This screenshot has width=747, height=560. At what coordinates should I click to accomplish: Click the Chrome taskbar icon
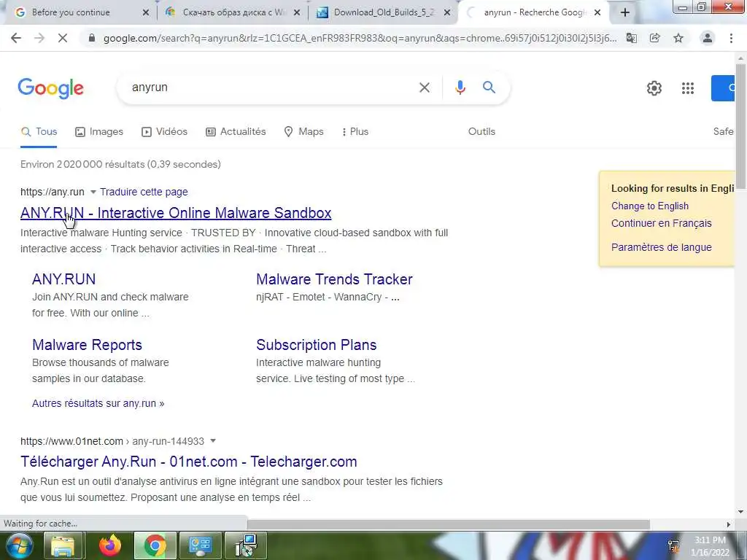[155, 545]
